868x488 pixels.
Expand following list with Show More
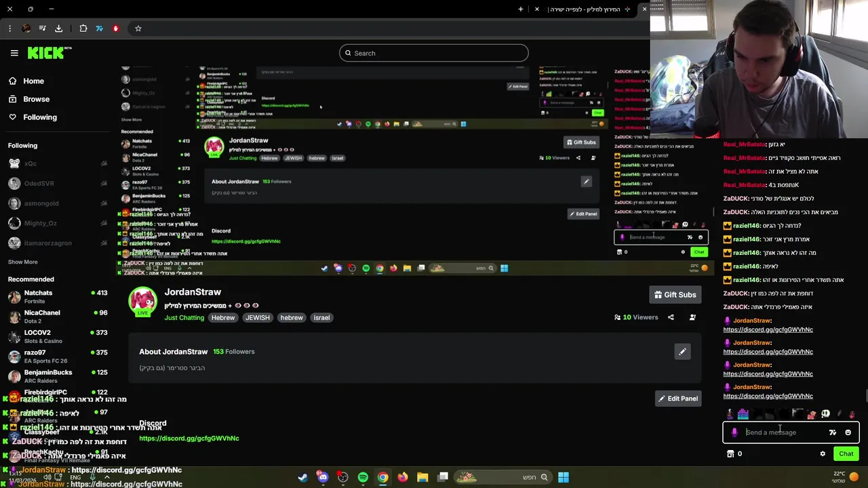22,262
